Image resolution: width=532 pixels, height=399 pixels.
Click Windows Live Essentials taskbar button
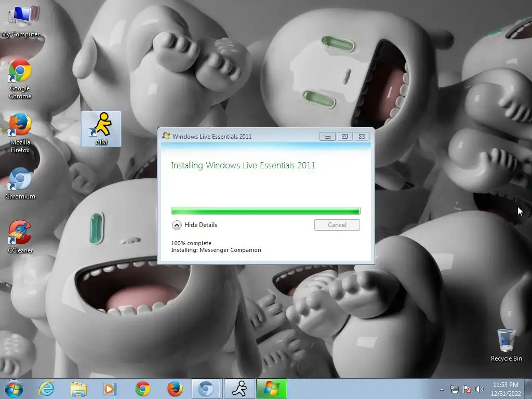[272, 389]
